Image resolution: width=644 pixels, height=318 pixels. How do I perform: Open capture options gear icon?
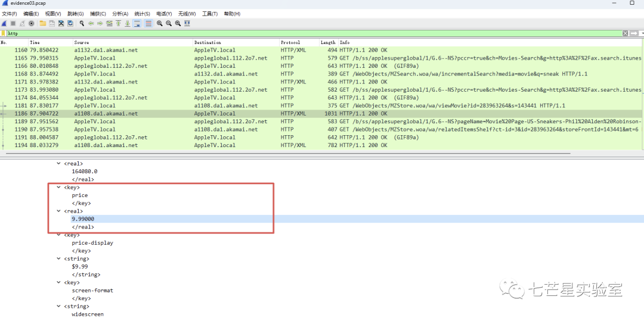(31, 23)
